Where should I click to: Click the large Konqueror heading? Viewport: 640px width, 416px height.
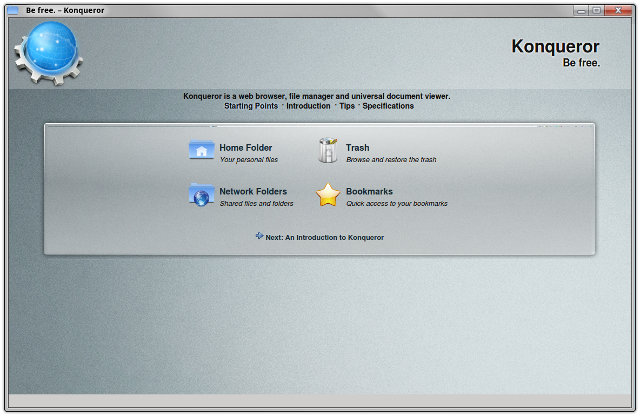[555, 46]
